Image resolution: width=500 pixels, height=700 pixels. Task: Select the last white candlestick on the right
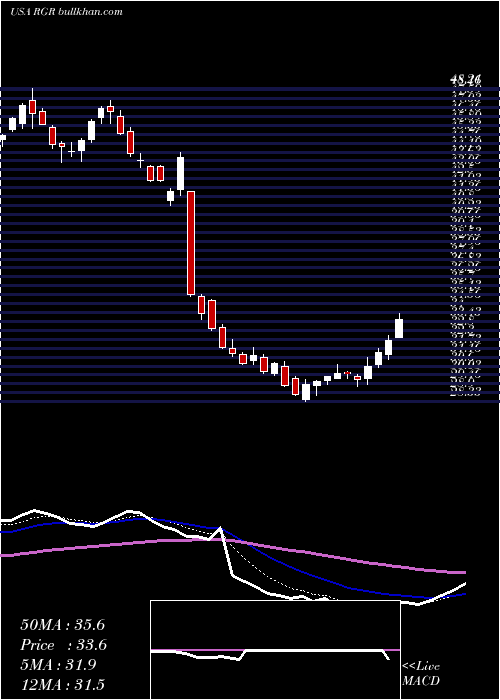pyautogui.click(x=399, y=326)
